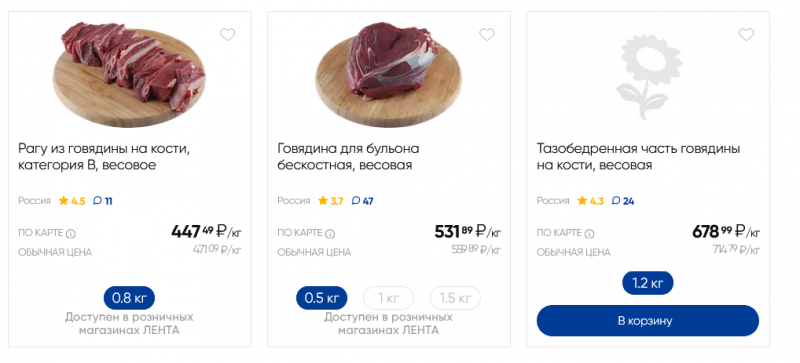Add beef ragout on bone to favorites
This screenshot has width=800, height=363.
[x=228, y=35]
